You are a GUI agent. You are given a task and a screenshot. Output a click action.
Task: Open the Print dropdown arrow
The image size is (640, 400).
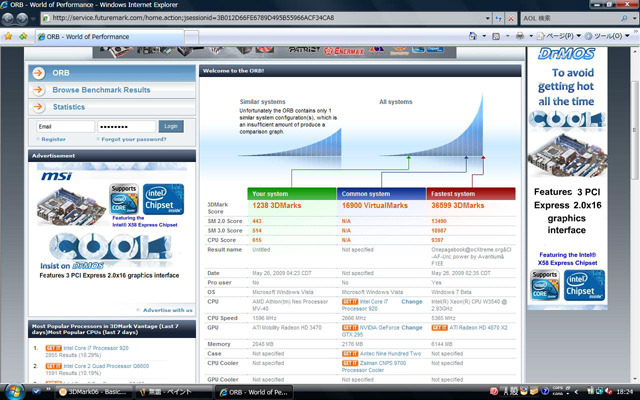point(531,36)
